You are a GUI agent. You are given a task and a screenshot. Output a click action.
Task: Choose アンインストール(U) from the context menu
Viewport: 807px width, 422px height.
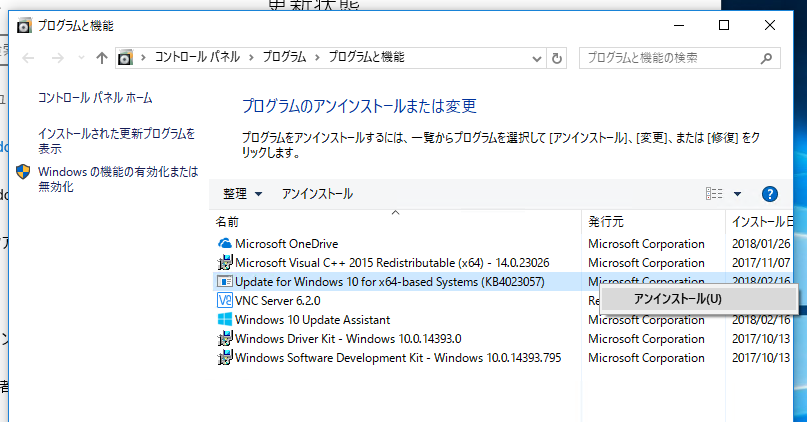click(699, 299)
